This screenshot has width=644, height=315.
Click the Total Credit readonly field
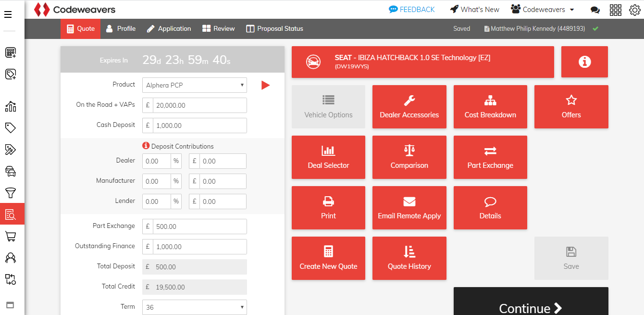click(x=195, y=287)
